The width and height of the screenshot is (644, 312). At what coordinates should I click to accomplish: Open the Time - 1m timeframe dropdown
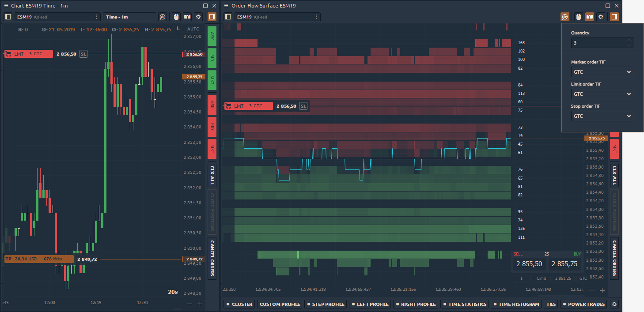(x=129, y=17)
